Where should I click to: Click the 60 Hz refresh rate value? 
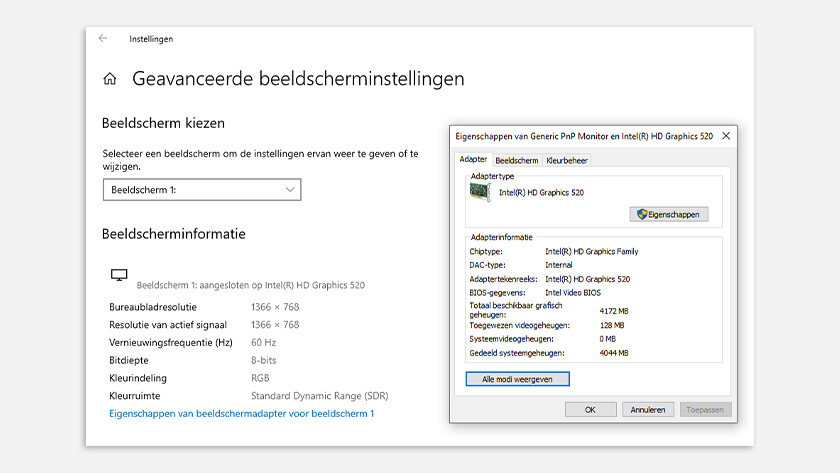pos(263,342)
